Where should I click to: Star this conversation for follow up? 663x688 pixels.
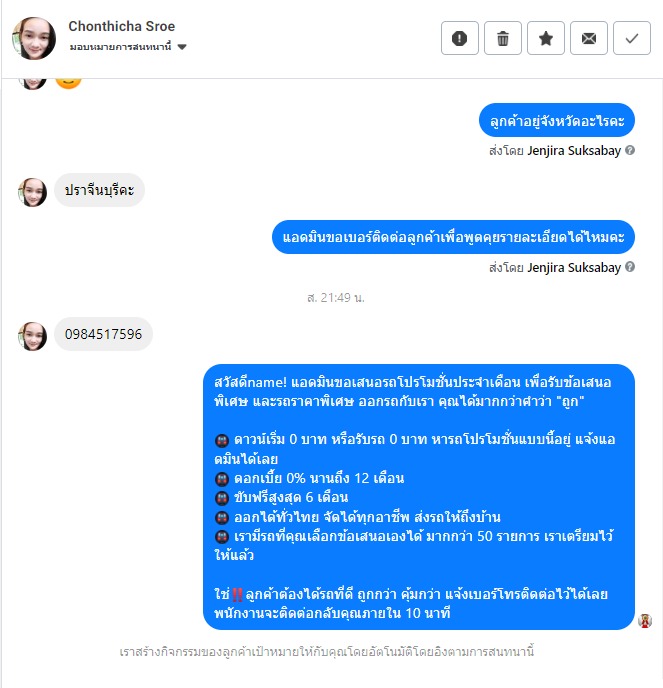tap(545, 38)
